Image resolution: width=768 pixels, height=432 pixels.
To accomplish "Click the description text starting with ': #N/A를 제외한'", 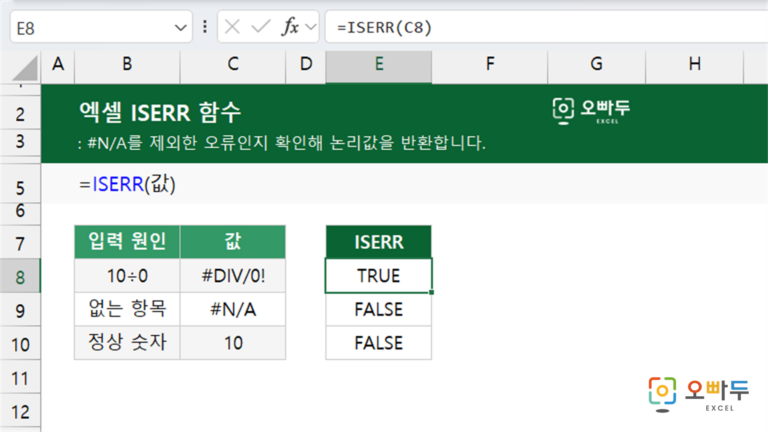I will [x=282, y=143].
